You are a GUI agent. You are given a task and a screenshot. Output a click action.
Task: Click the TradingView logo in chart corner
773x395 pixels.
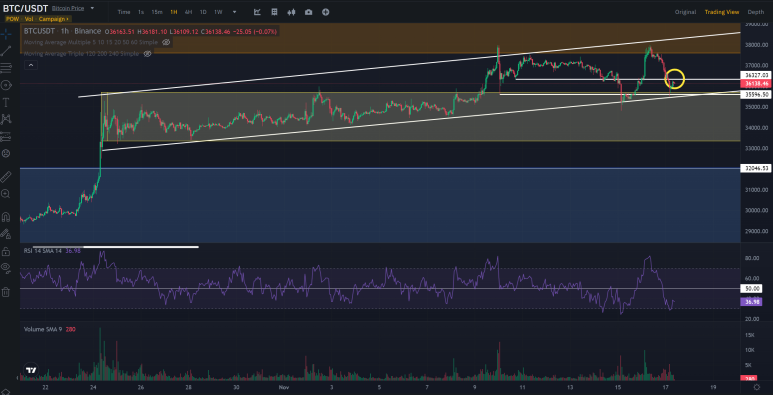pos(31,370)
